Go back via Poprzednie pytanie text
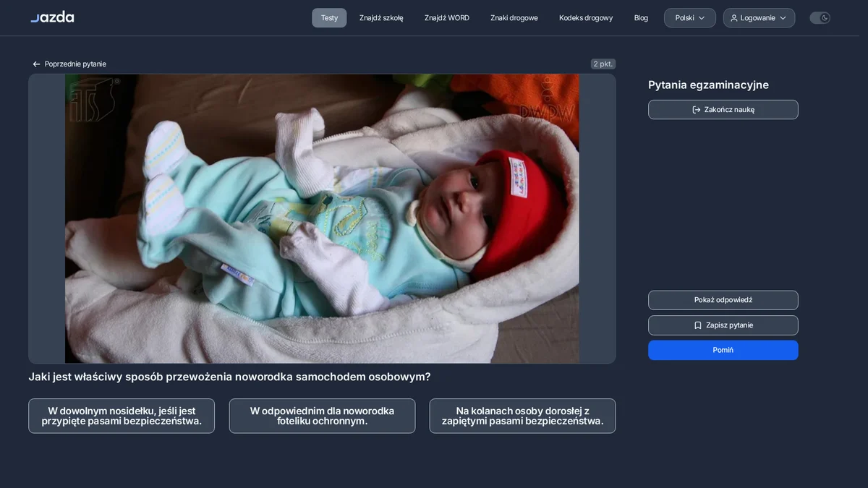The width and height of the screenshot is (868, 488). [75, 64]
